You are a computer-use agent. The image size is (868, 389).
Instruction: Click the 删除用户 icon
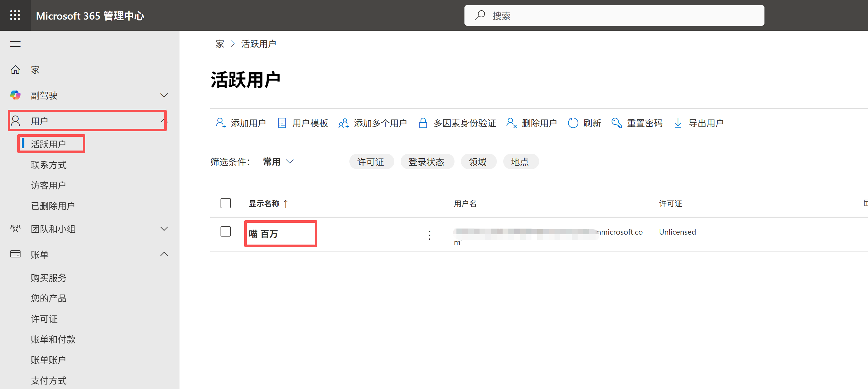coord(511,123)
